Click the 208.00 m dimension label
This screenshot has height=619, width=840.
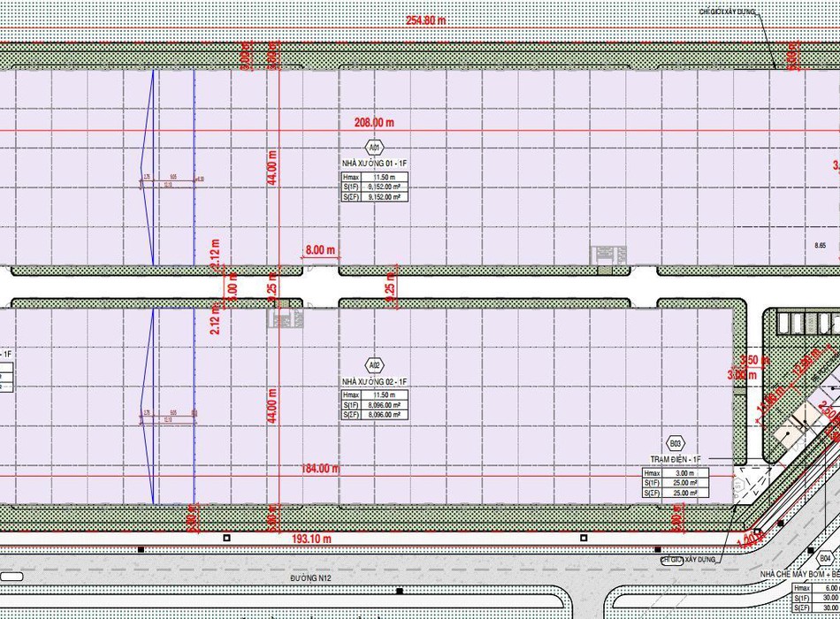pyautogui.click(x=373, y=123)
